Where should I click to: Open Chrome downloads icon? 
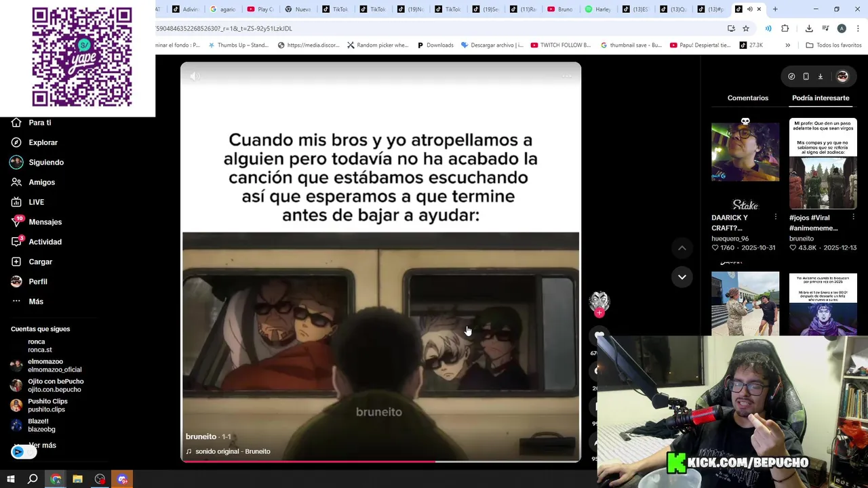[x=808, y=28]
